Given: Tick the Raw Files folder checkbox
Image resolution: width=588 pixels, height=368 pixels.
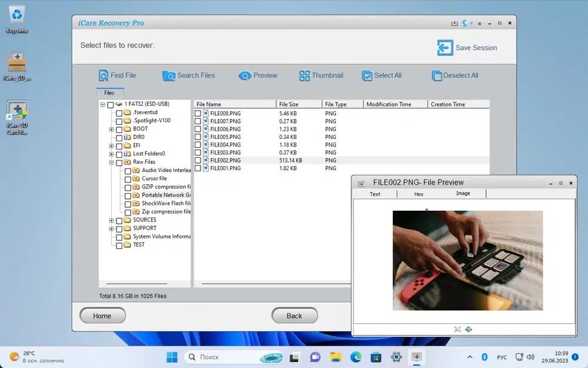Looking at the screenshot, I should point(119,163).
